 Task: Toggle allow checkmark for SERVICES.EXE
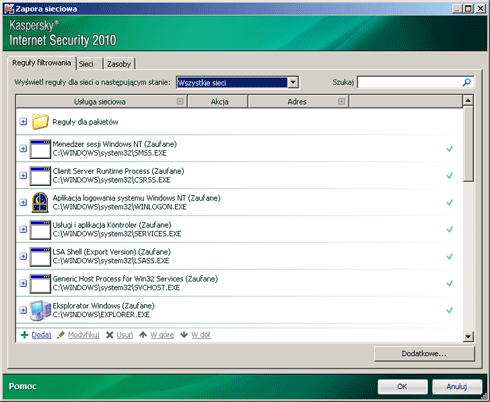point(450,230)
